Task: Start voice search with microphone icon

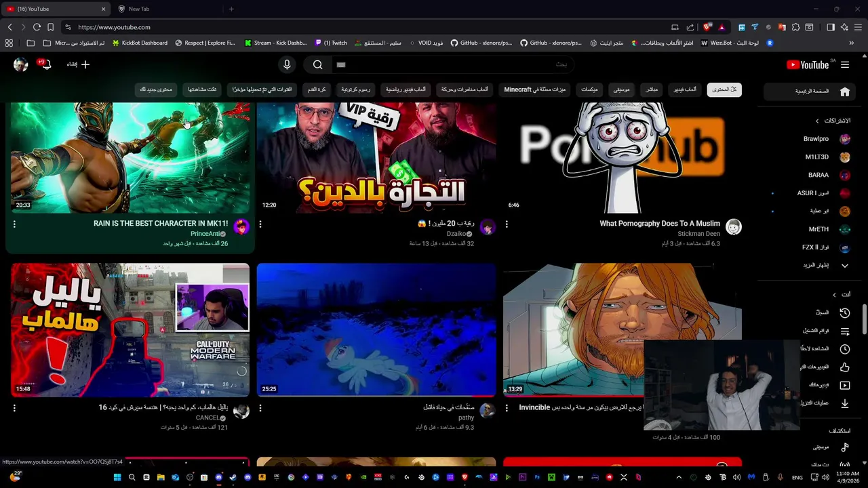Action: pos(287,64)
